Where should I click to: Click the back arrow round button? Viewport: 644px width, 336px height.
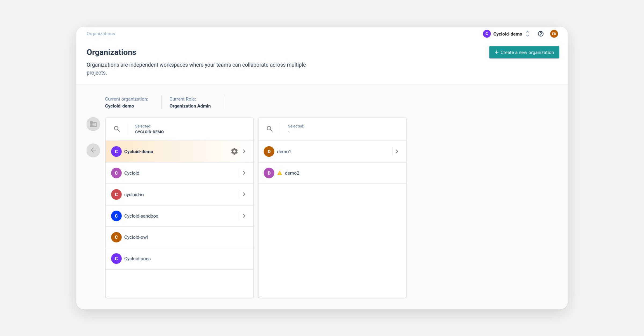pos(93,150)
